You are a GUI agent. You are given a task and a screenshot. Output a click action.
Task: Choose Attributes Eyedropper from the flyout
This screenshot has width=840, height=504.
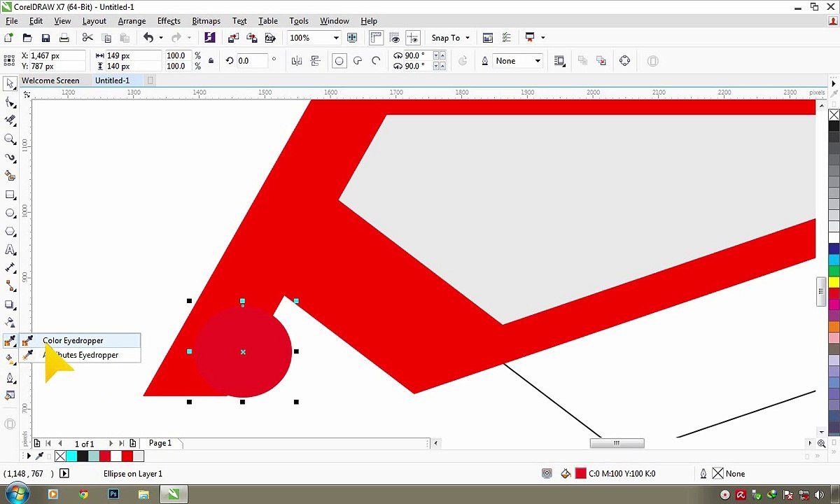[x=80, y=355]
